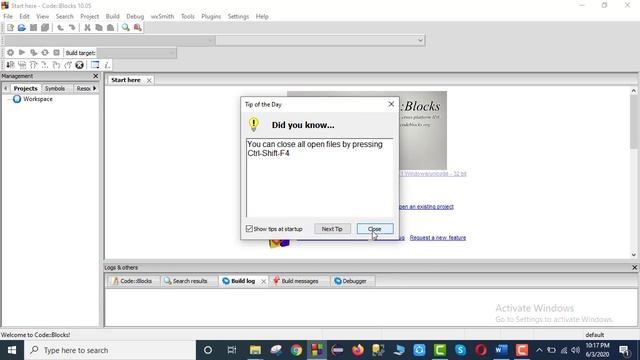Screen dimensions: 640x360
Task: Click the Copy toolbar icon
Action: [x=99, y=28]
